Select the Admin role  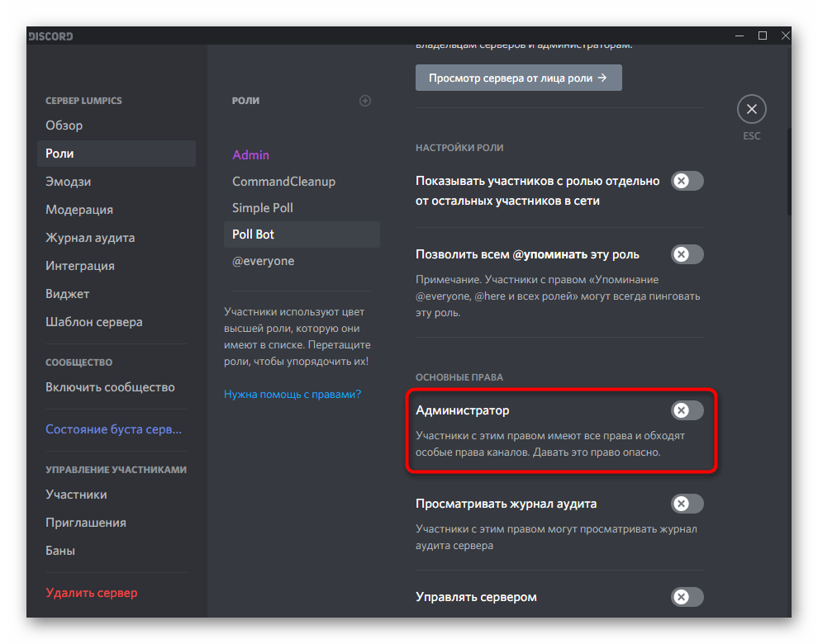click(302, 155)
